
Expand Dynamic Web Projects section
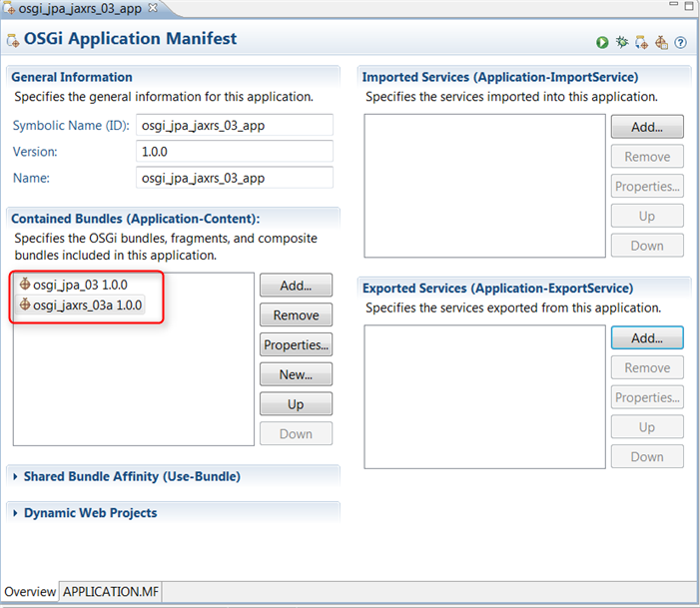(15, 513)
